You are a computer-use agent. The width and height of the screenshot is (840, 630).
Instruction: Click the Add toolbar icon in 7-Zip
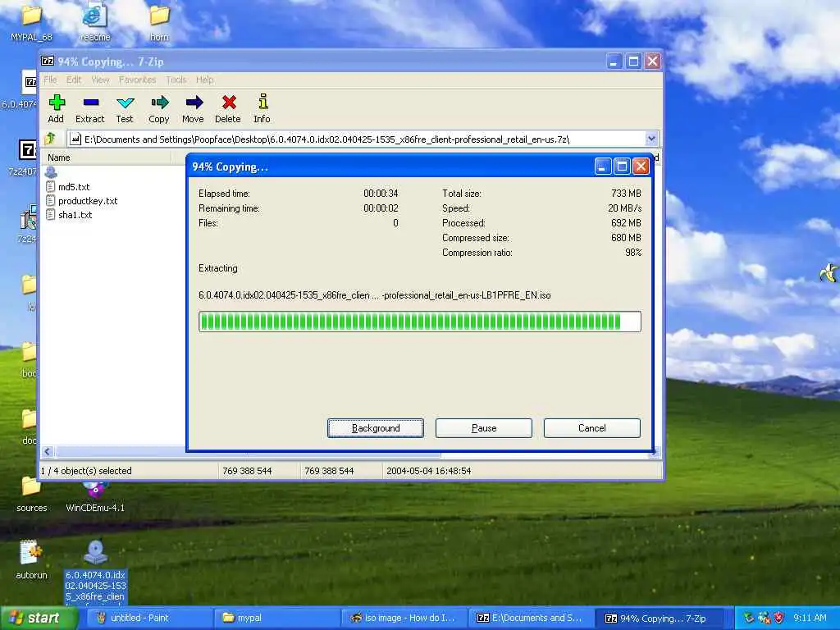pyautogui.click(x=57, y=109)
